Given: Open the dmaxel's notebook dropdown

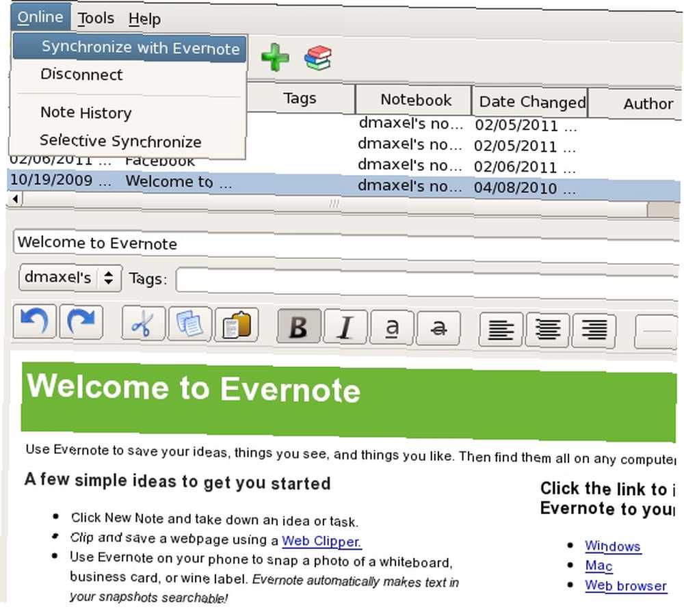Looking at the screenshot, I should (x=70, y=278).
